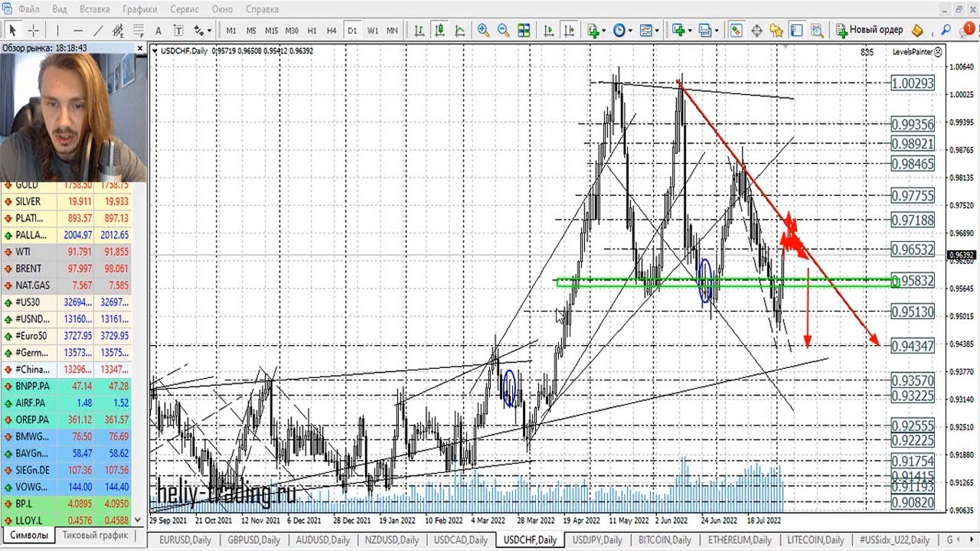This screenshot has height=551, width=980.
Task: Open the Сервис menu
Action: [x=185, y=9]
